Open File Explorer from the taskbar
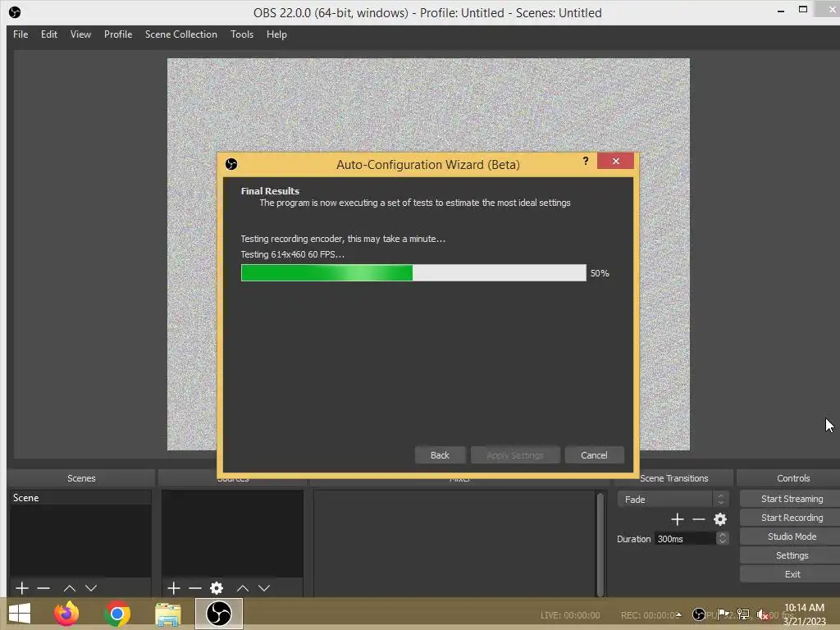840x630 pixels. 167,614
